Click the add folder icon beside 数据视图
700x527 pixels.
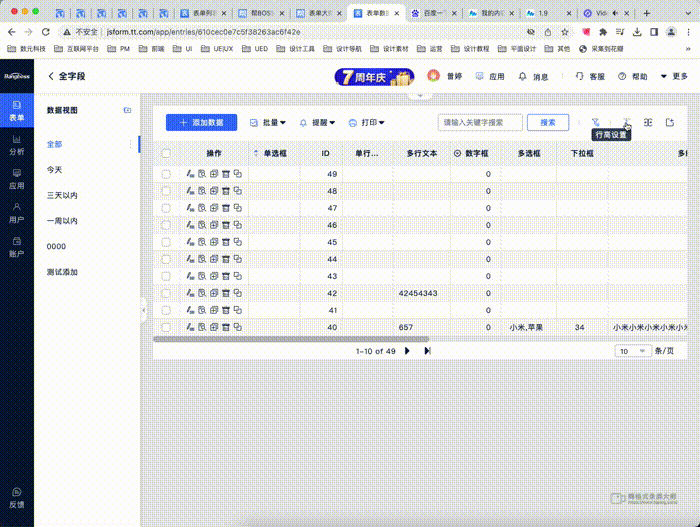(127, 110)
